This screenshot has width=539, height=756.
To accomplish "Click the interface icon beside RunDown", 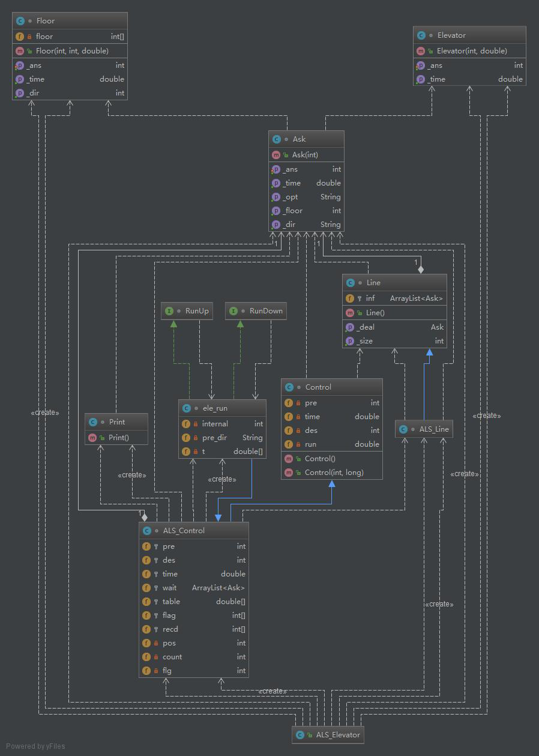I will (x=233, y=311).
